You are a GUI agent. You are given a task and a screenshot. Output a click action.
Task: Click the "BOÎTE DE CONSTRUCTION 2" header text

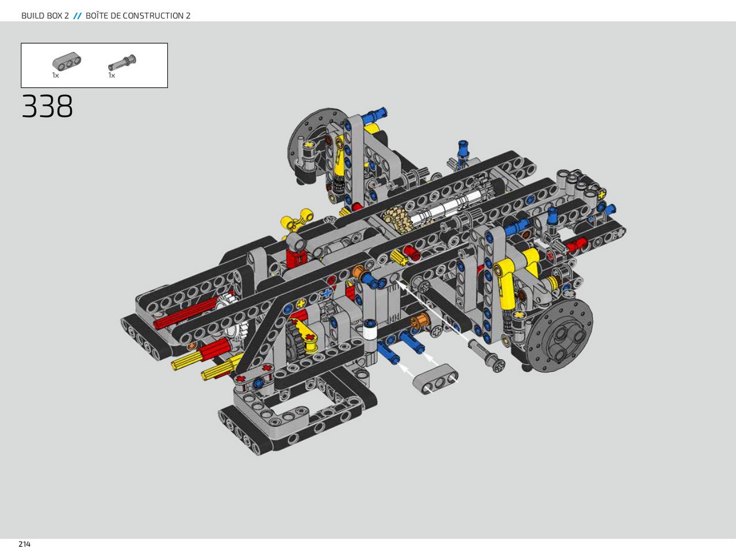click(138, 16)
